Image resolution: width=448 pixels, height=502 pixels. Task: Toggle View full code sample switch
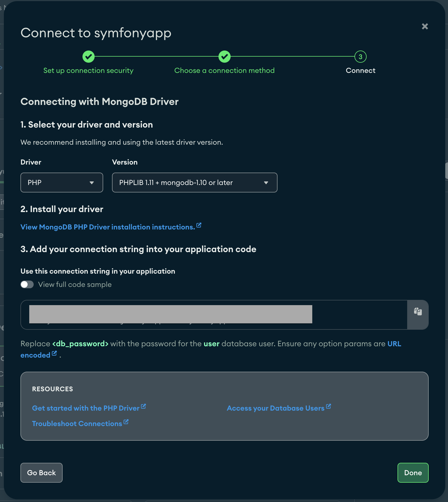tap(27, 284)
